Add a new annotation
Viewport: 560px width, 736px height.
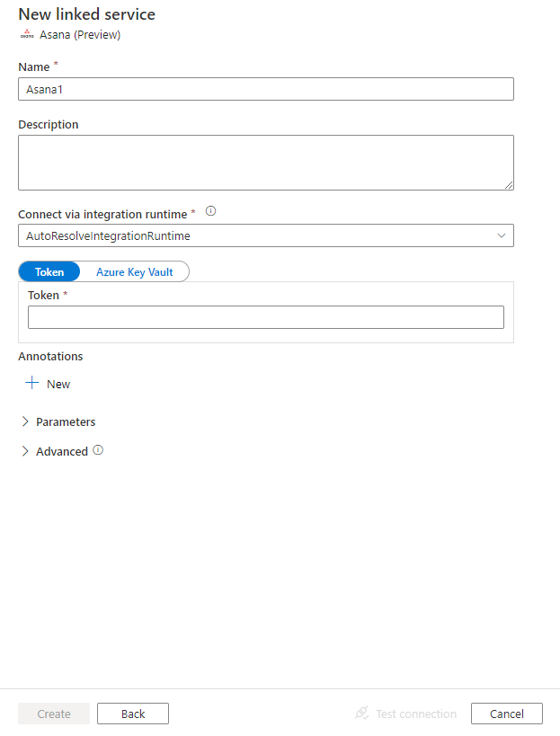pyautogui.click(x=47, y=383)
